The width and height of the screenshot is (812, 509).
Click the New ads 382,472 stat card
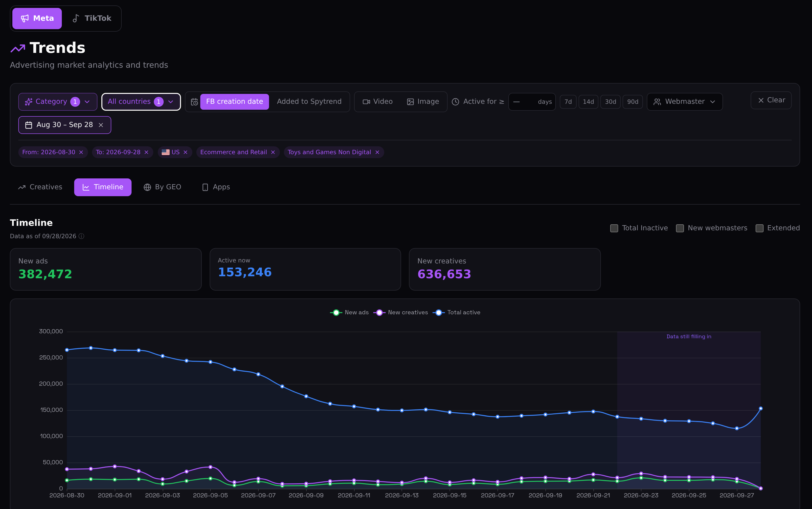(106, 269)
